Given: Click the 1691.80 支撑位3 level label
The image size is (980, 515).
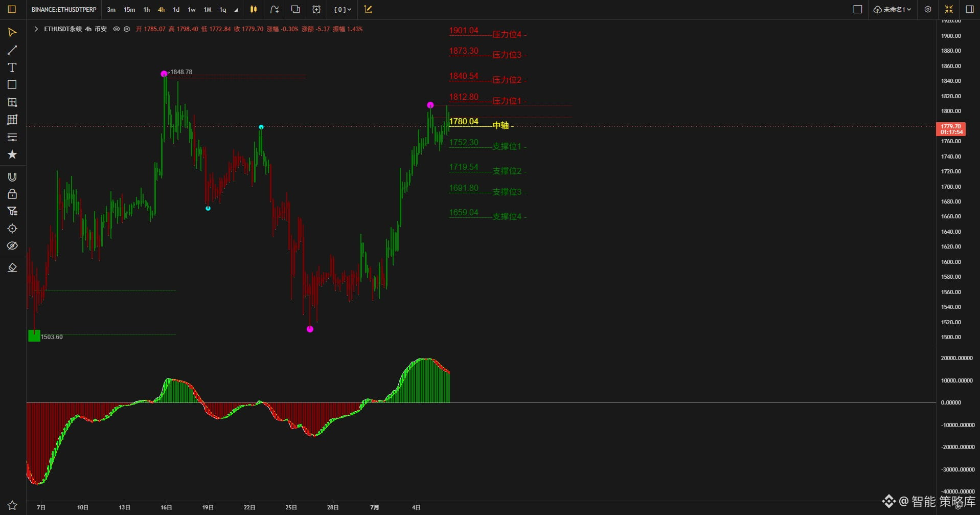Looking at the screenshot, I should coord(488,190).
